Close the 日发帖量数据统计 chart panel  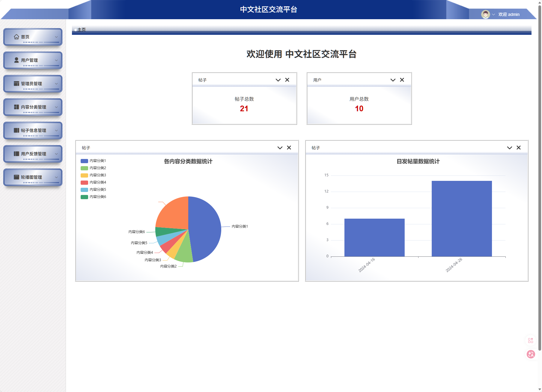coord(519,148)
